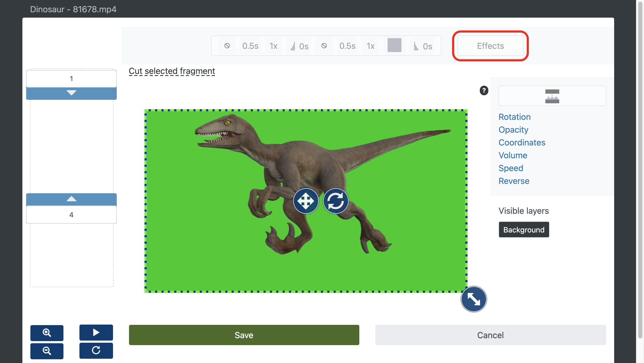
Task: Click the Dinosaur - 81678.mp4 title
Action: pyautogui.click(x=73, y=9)
